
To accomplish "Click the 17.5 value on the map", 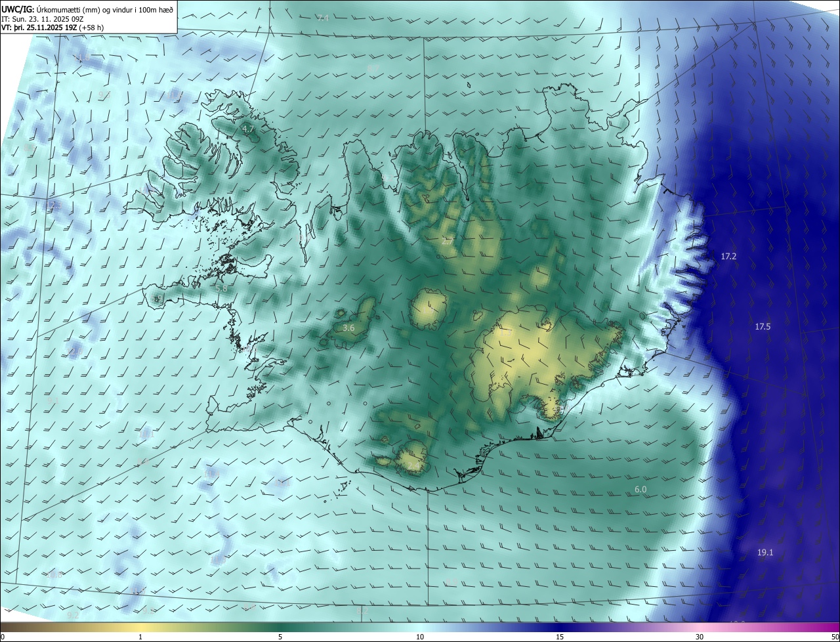I will 763,326.
